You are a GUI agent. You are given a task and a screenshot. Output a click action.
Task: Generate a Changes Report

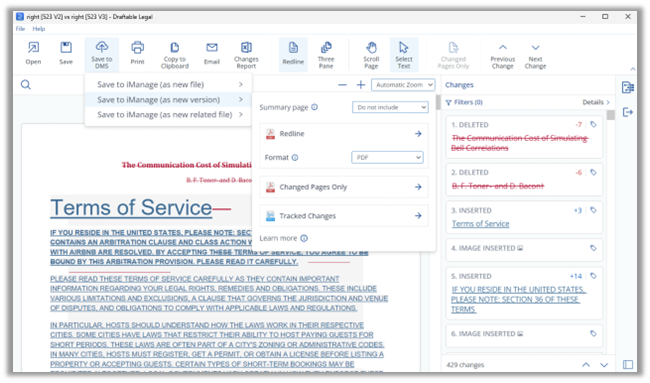246,55
